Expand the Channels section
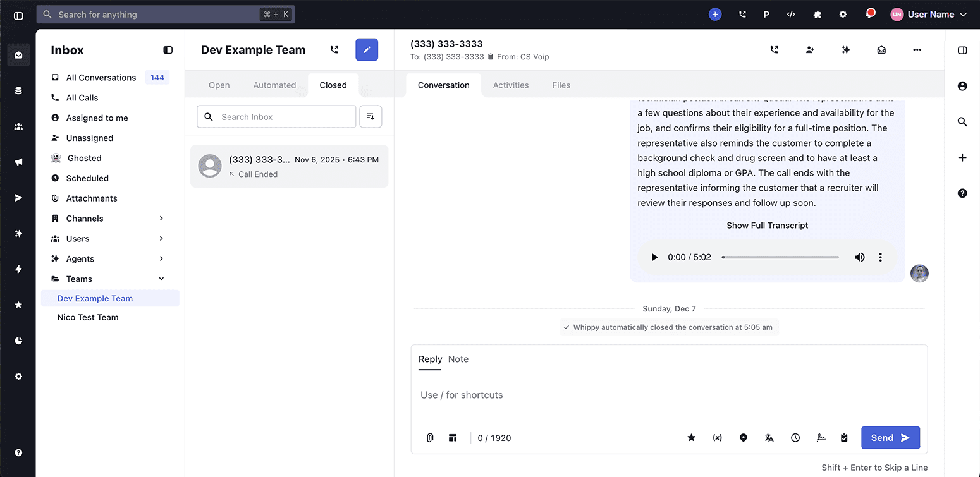This screenshot has height=477, width=980. 161,218
